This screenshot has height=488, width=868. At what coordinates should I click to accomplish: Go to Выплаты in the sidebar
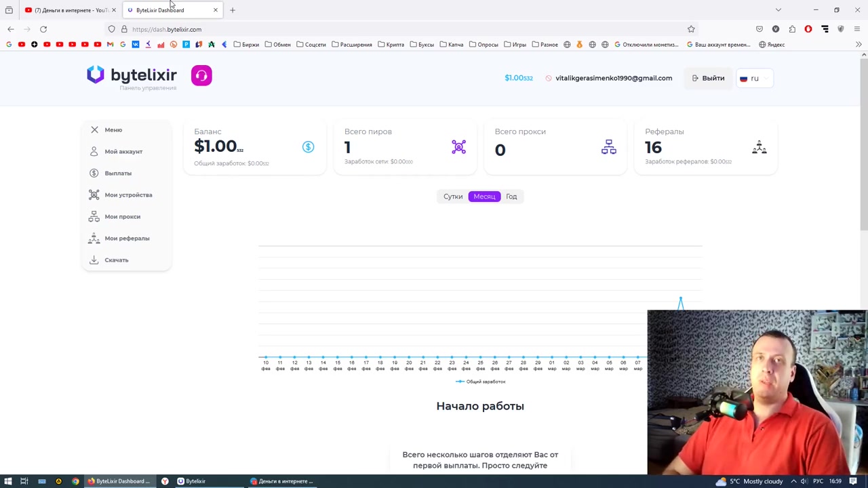click(118, 173)
